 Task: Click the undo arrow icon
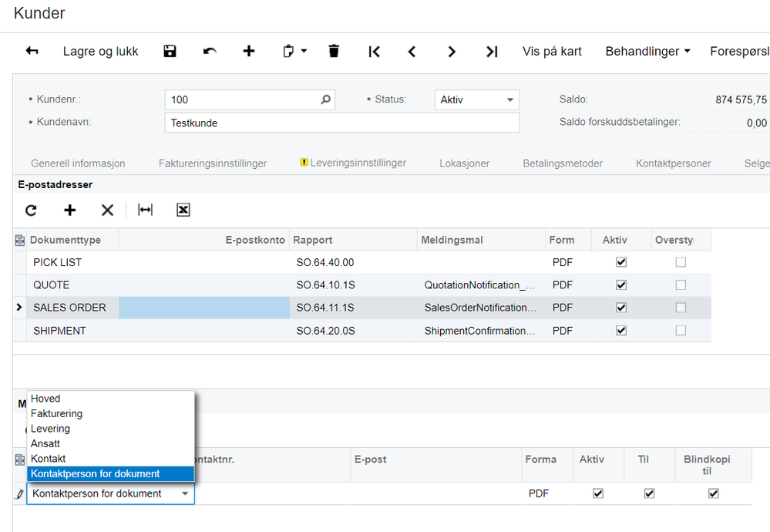click(210, 51)
